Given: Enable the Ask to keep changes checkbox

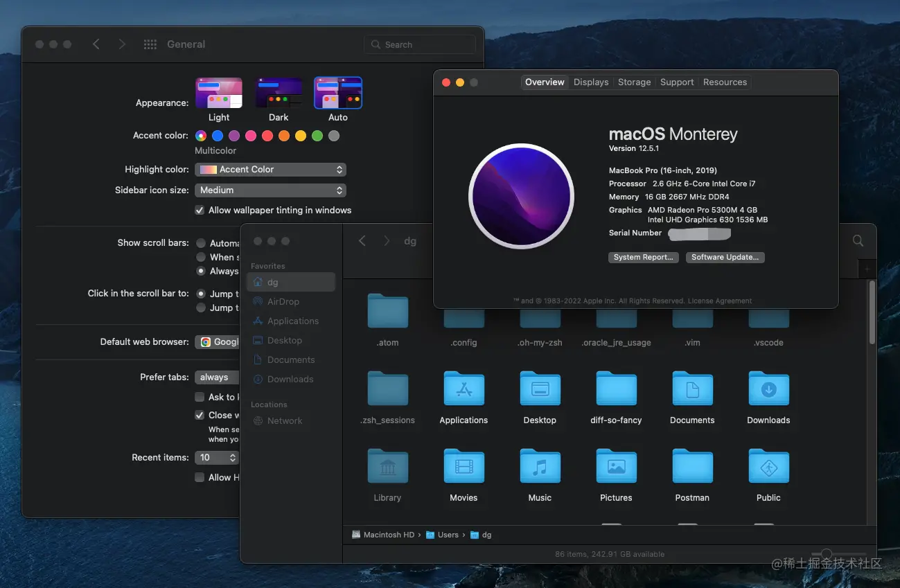Looking at the screenshot, I should pyautogui.click(x=200, y=398).
